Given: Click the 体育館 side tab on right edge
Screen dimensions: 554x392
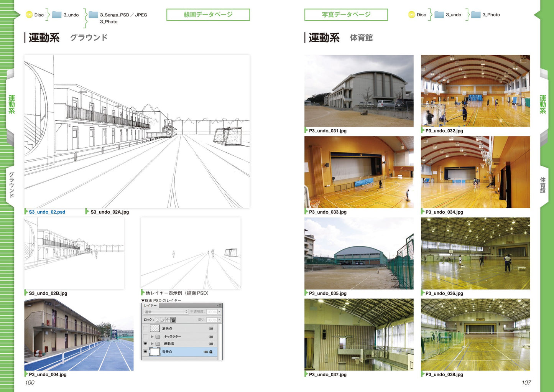Looking at the screenshot, I should click(x=543, y=185).
